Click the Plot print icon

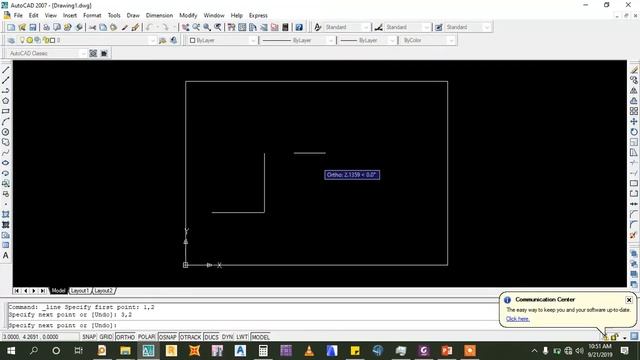(x=47, y=27)
